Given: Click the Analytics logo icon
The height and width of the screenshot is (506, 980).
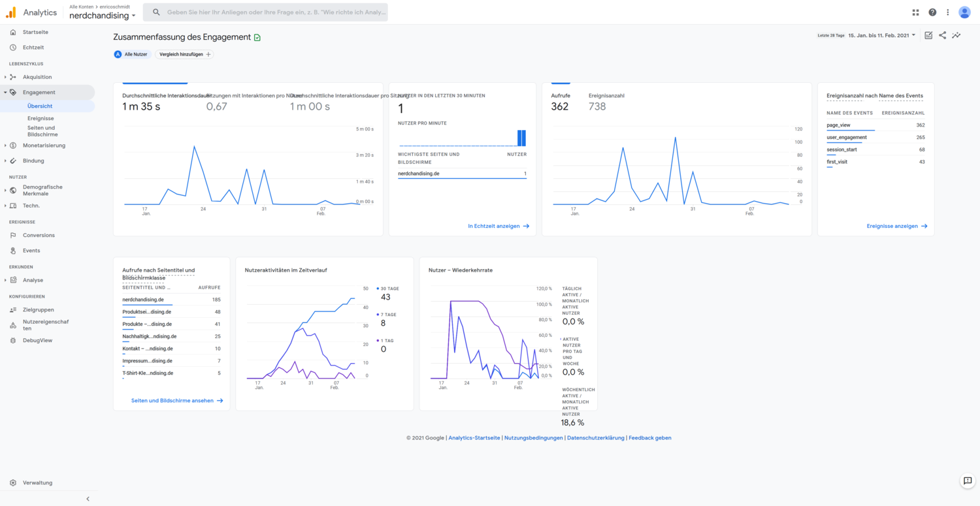Looking at the screenshot, I should (x=11, y=12).
